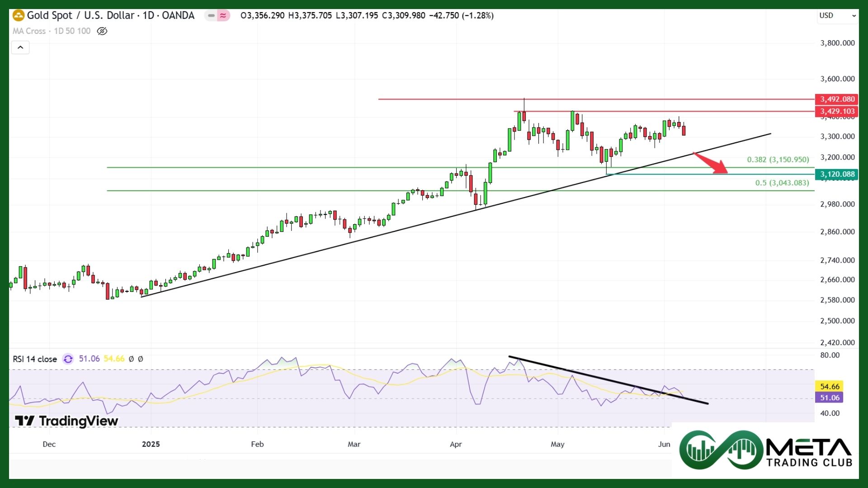This screenshot has height=488, width=868.
Task: Click the Jun label on time axis
Action: pyautogui.click(x=664, y=444)
